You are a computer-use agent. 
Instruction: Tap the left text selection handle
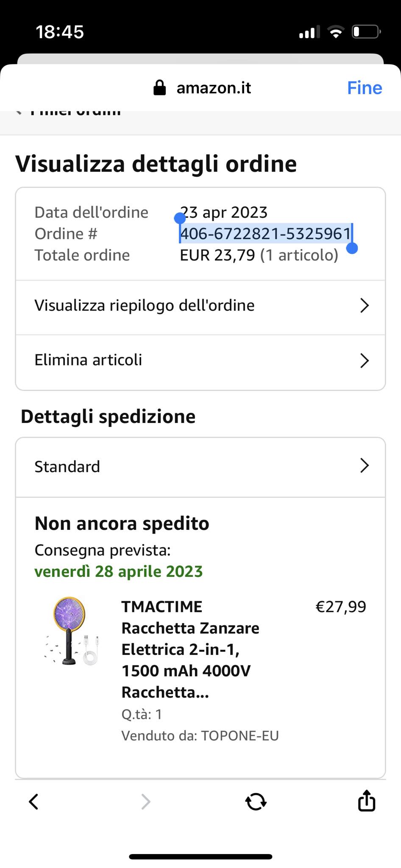pos(180,218)
